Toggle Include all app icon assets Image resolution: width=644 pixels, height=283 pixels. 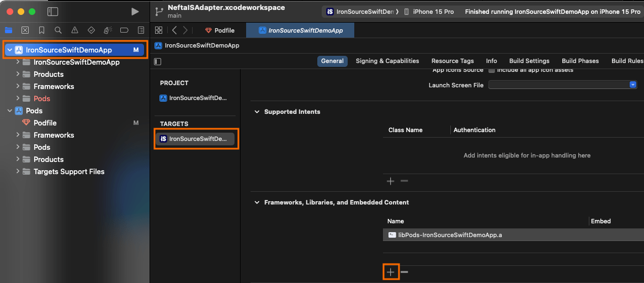(491, 70)
